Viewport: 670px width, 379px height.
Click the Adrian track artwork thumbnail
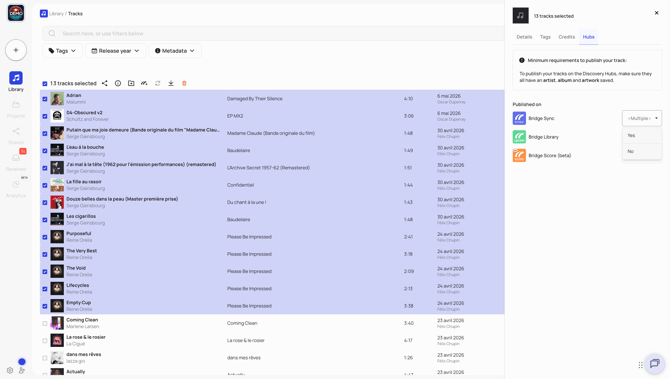(x=57, y=99)
